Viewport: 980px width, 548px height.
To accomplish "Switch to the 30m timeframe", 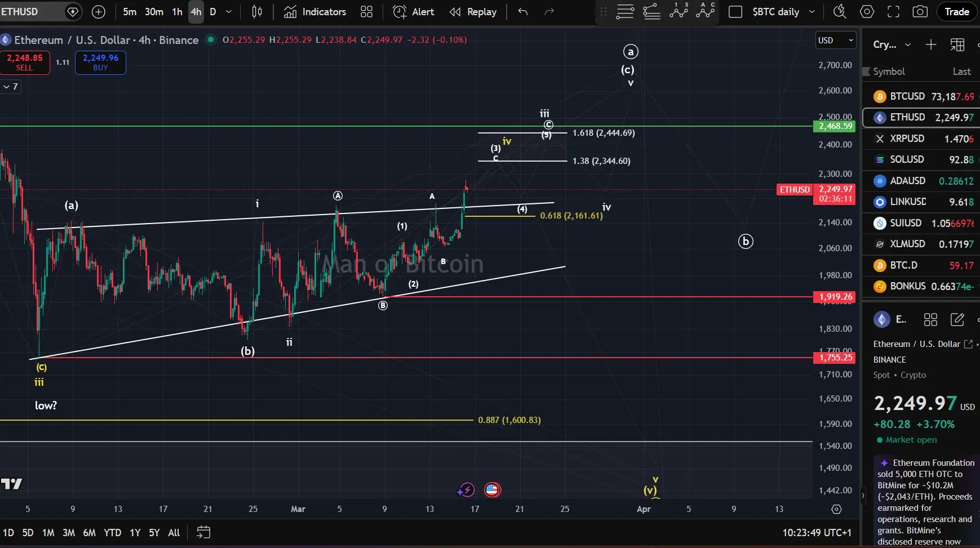I will [154, 12].
